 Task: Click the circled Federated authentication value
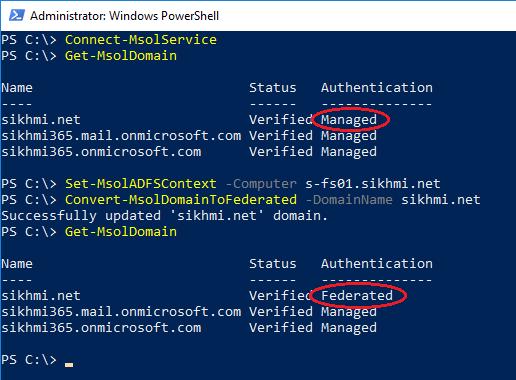point(357,296)
